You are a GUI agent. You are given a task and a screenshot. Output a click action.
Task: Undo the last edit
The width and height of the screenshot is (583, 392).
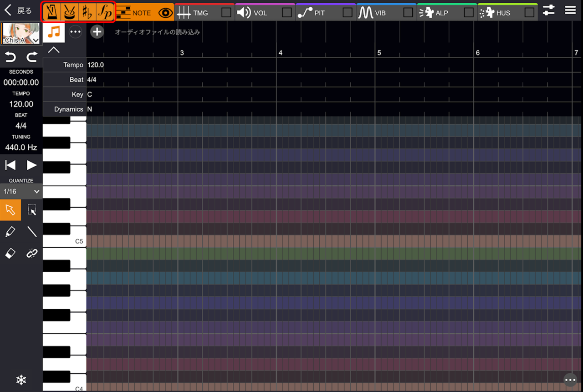tap(10, 57)
